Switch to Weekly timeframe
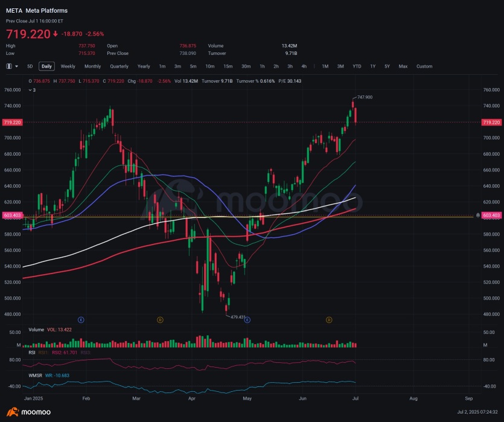This screenshot has width=504, height=422. click(x=68, y=66)
